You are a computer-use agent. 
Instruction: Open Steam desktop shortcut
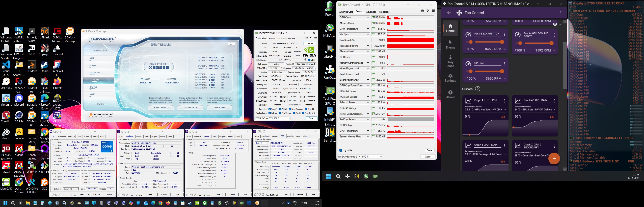pyautogui.click(x=44, y=67)
